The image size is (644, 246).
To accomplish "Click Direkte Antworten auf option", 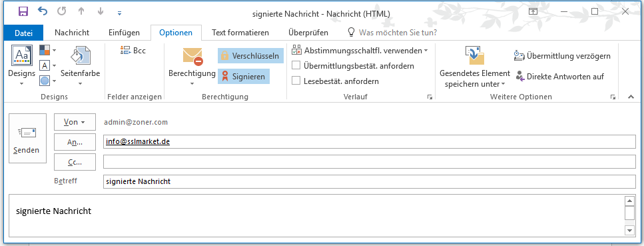I will click(x=559, y=77).
